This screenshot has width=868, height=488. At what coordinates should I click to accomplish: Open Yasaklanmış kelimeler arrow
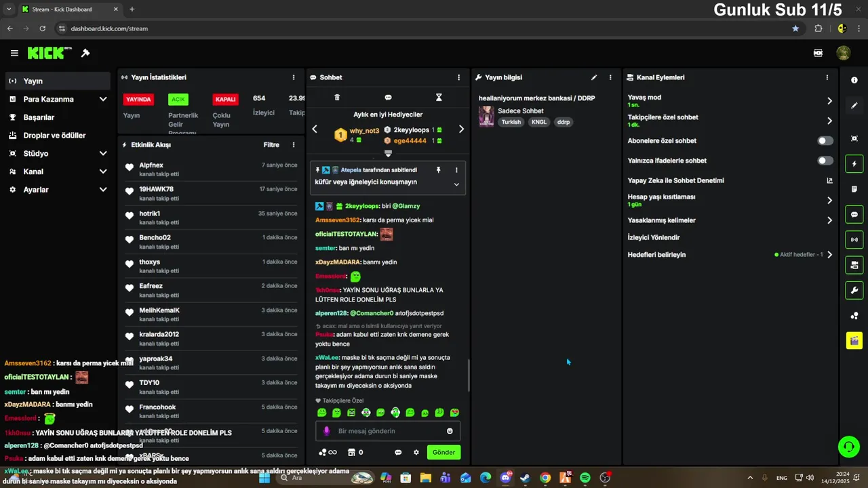point(829,220)
